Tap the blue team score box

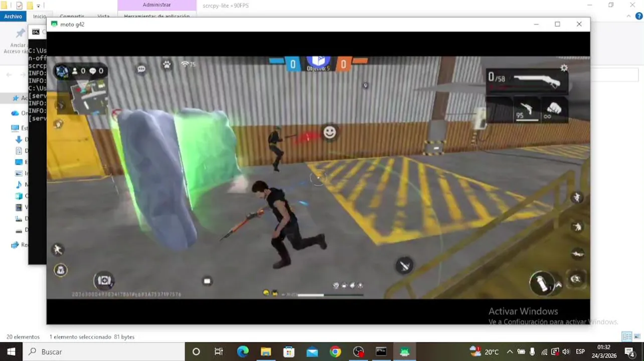coord(292,64)
